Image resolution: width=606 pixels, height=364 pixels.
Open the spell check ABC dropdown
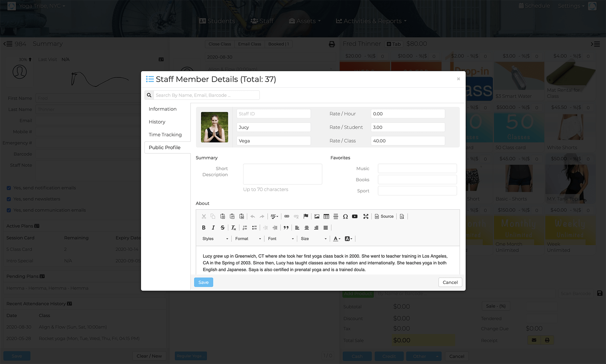274,216
